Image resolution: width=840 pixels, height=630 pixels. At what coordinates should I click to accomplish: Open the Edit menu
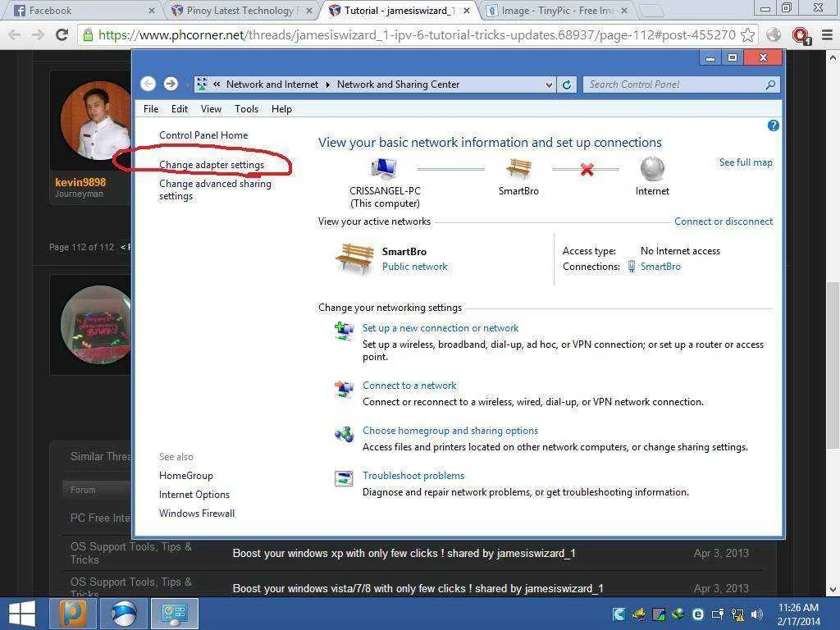(x=180, y=109)
